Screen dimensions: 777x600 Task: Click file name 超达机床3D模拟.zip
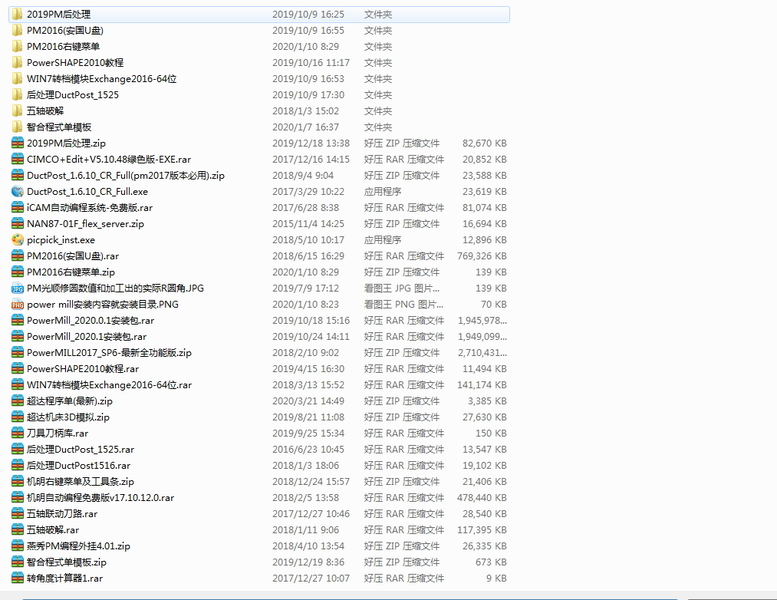(68, 417)
